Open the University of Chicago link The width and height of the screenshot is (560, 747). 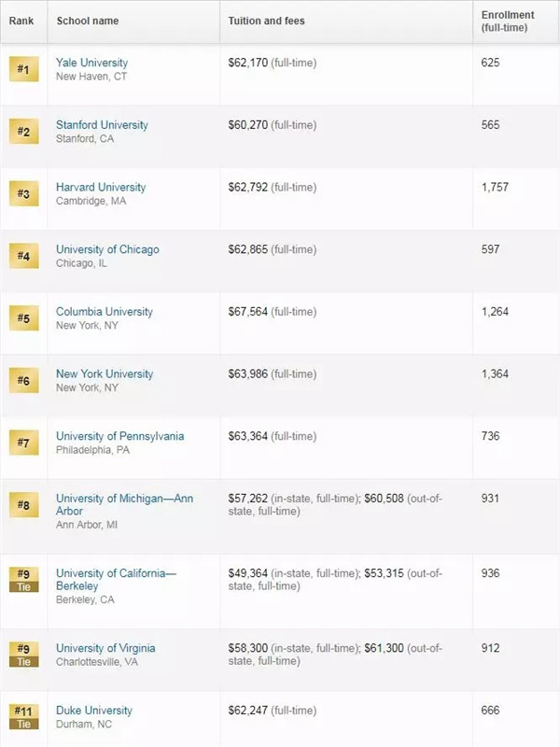tap(107, 249)
